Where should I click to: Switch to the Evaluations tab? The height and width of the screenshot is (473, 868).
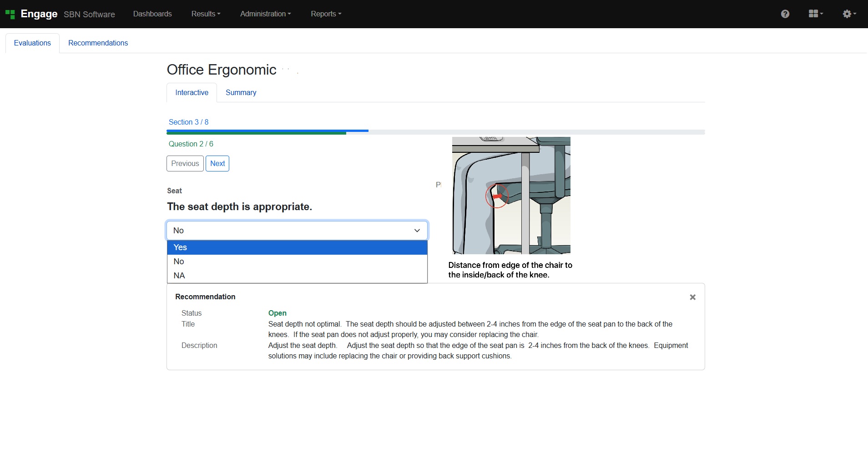[x=32, y=43]
